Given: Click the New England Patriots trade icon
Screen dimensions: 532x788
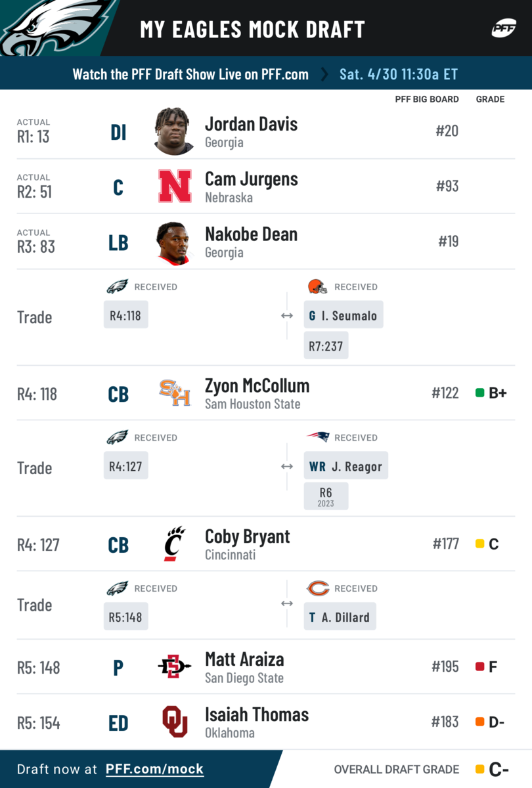Looking at the screenshot, I should tap(317, 437).
